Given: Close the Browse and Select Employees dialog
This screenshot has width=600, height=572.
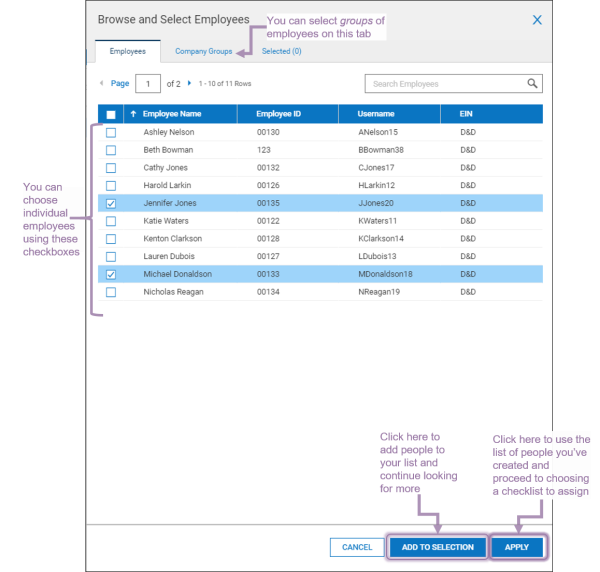Looking at the screenshot, I should 537,20.
